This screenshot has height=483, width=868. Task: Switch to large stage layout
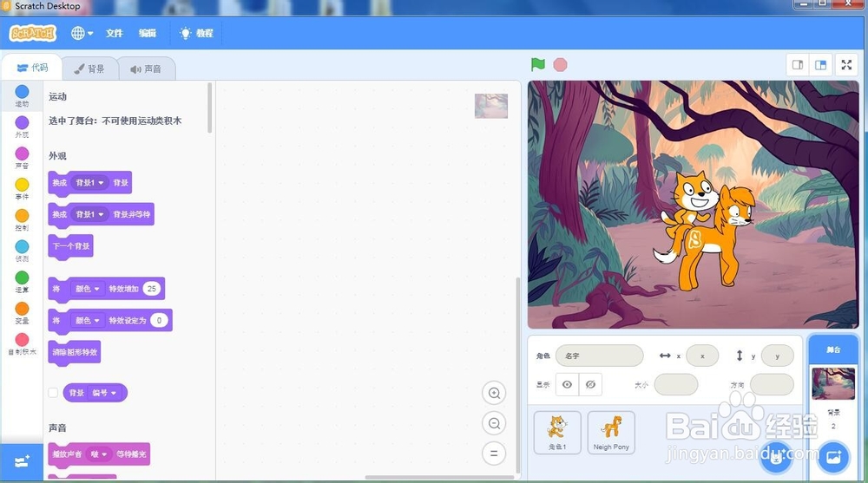click(820, 65)
